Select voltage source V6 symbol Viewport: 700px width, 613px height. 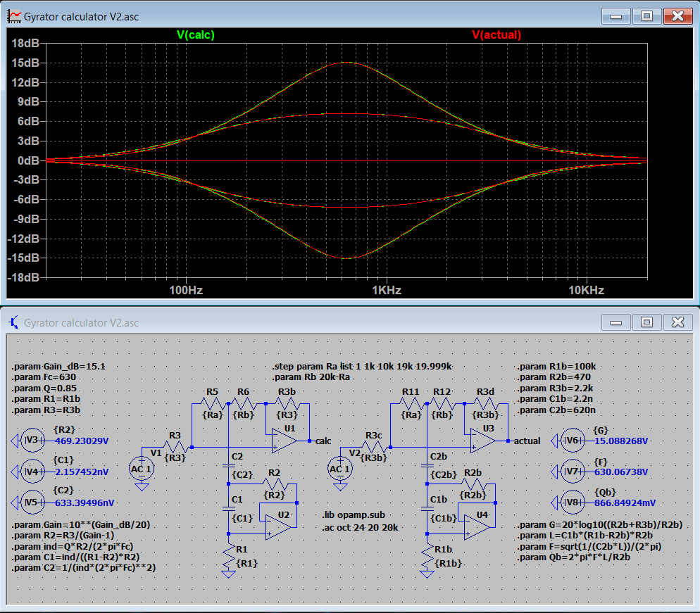[573, 441]
